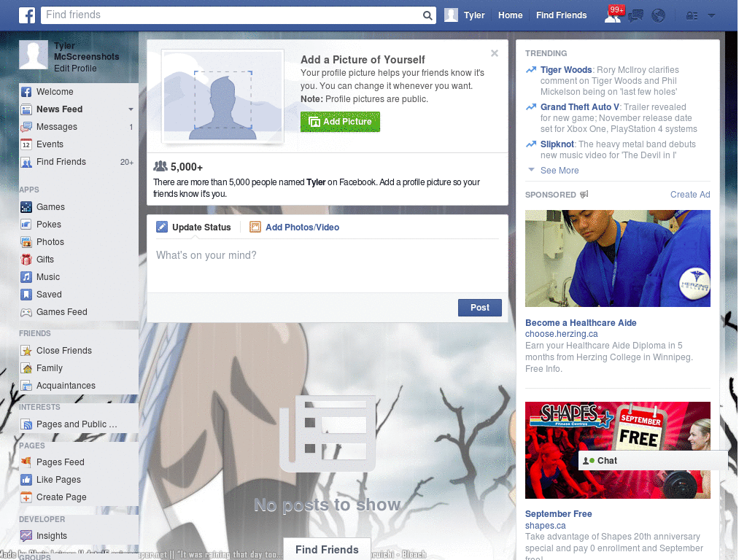Open Music app icon
The image size is (747, 560).
coord(26,277)
